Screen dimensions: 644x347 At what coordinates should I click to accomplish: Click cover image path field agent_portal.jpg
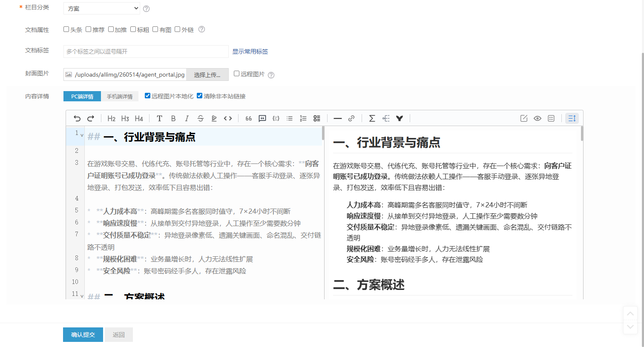130,75
